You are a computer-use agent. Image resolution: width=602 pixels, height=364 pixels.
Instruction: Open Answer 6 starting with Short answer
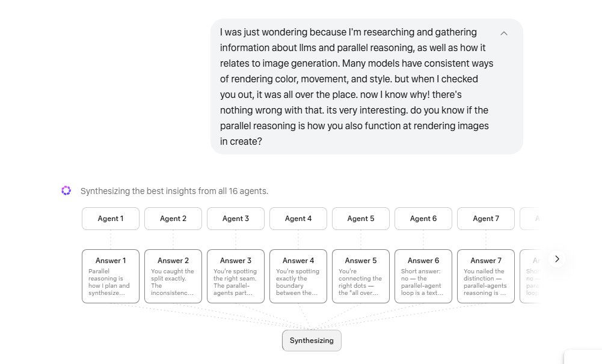click(x=423, y=276)
